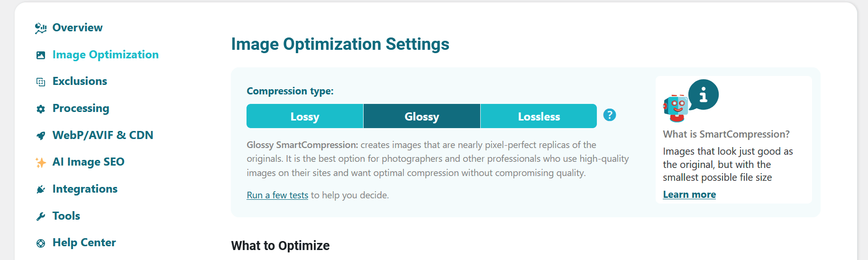868x260 pixels.
Task: Go to the Tools section
Action: 66,216
